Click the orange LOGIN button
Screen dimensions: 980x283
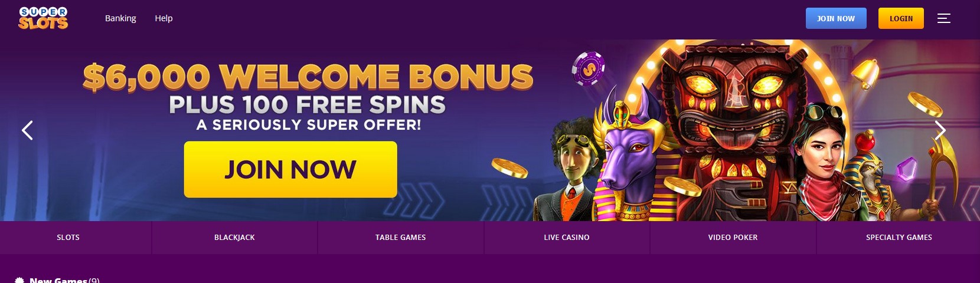coord(901,18)
